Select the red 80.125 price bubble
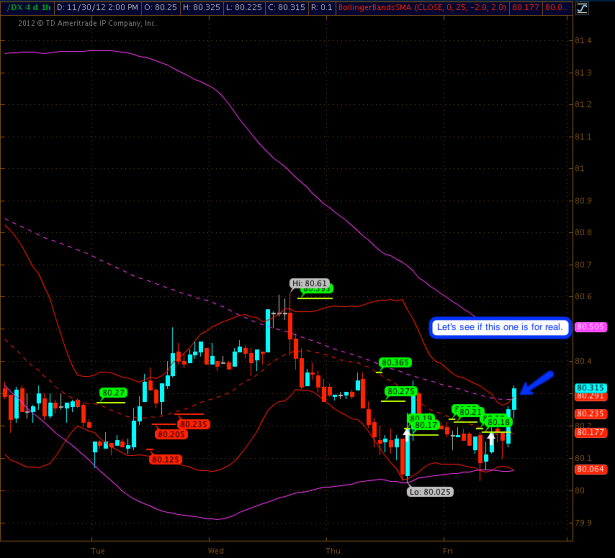This screenshot has width=615, height=558. point(165,459)
